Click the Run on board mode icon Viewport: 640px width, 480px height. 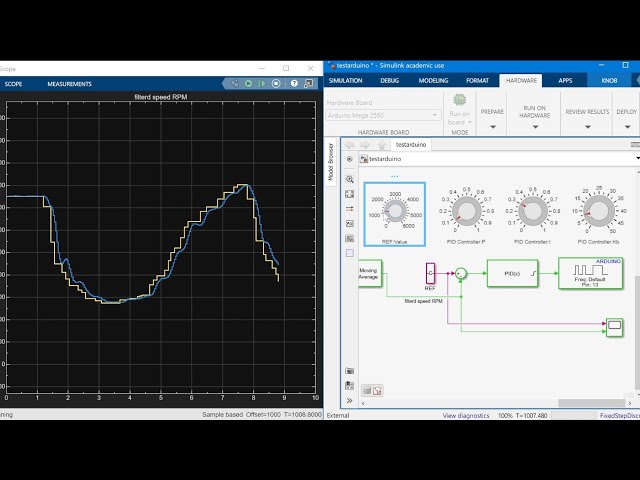click(x=460, y=100)
